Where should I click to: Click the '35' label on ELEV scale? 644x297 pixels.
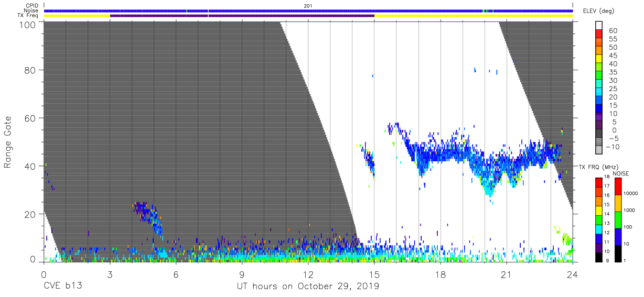614,72
